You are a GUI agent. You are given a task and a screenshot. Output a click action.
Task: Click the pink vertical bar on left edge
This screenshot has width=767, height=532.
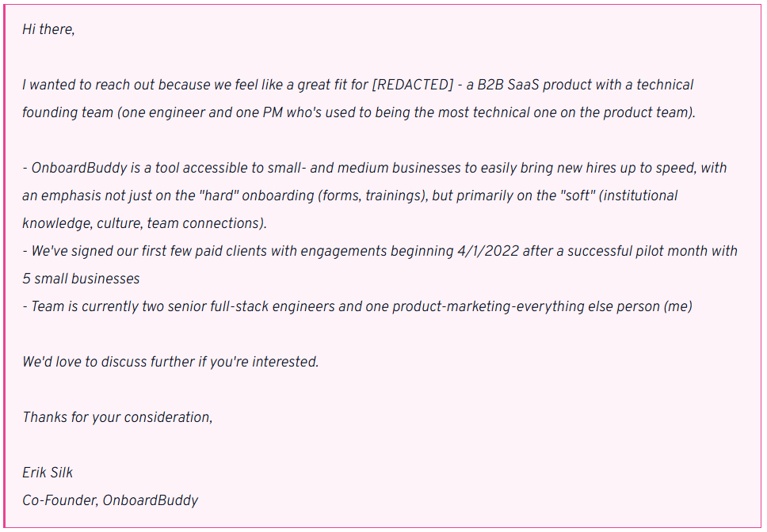(3, 266)
